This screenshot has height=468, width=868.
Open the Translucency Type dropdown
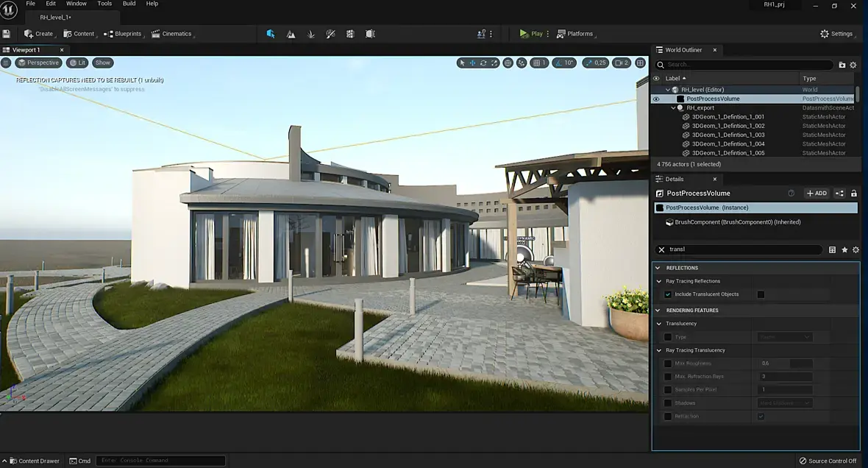pos(784,337)
